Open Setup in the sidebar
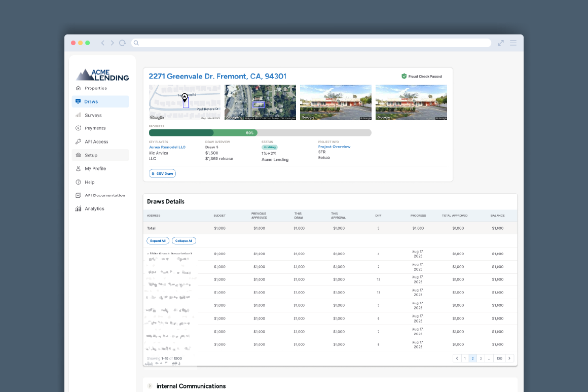 tap(100, 155)
